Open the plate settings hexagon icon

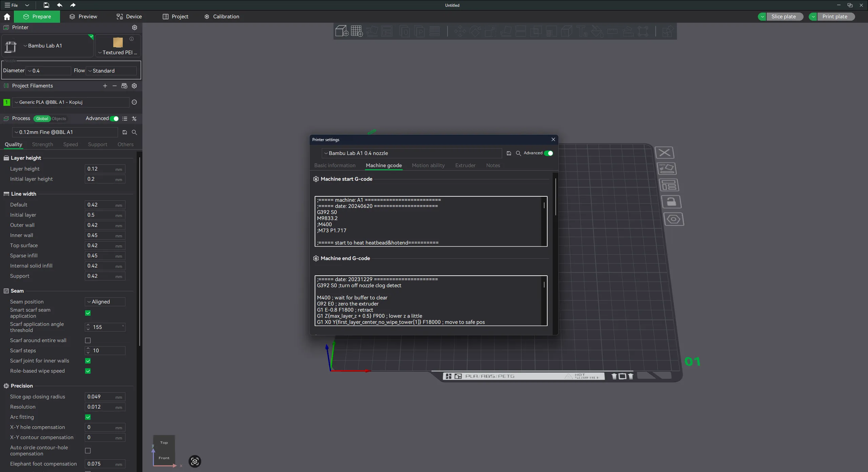(x=674, y=219)
